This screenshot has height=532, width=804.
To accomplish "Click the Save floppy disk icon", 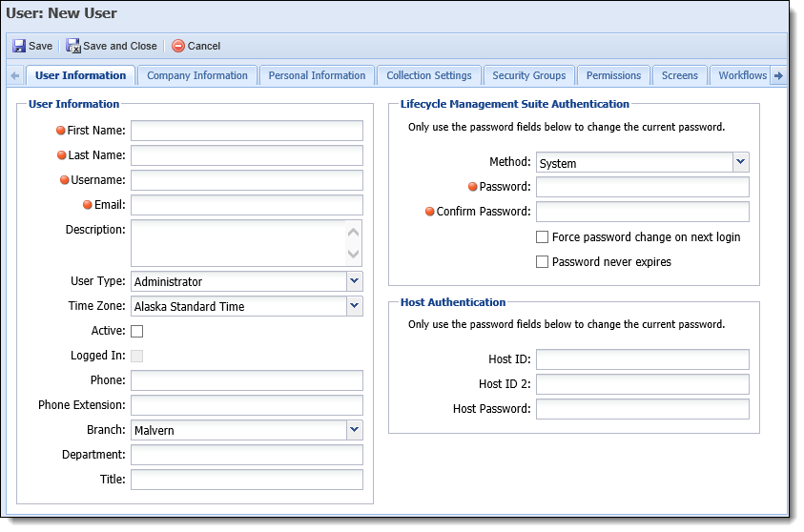I will (x=19, y=46).
